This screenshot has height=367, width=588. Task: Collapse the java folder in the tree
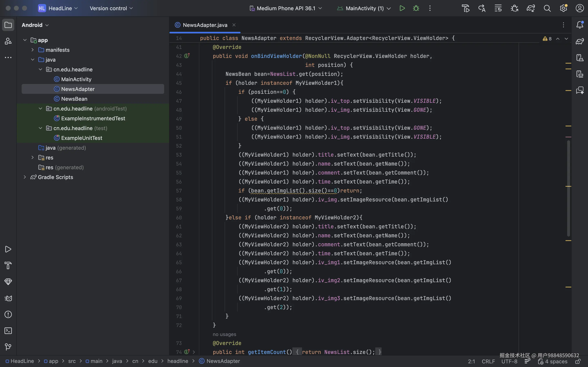click(x=32, y=60)
